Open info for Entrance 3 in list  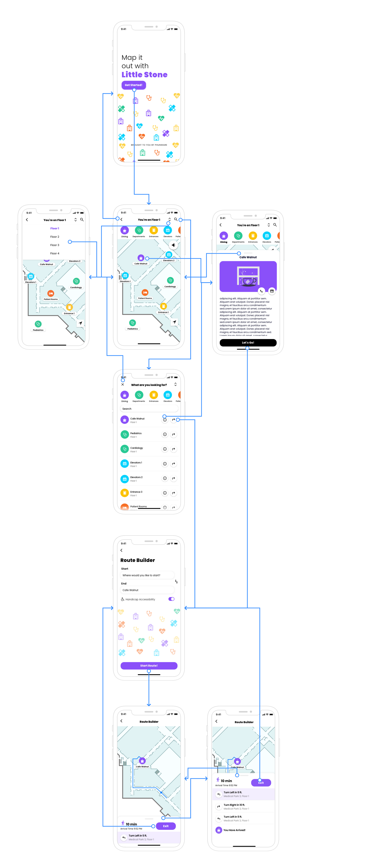165,493
